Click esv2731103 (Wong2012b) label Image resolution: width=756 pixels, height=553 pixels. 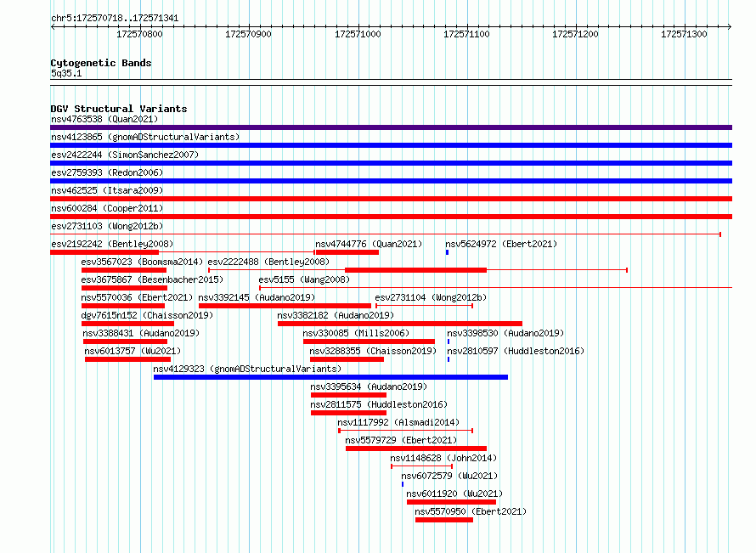(x=107, y=226)
